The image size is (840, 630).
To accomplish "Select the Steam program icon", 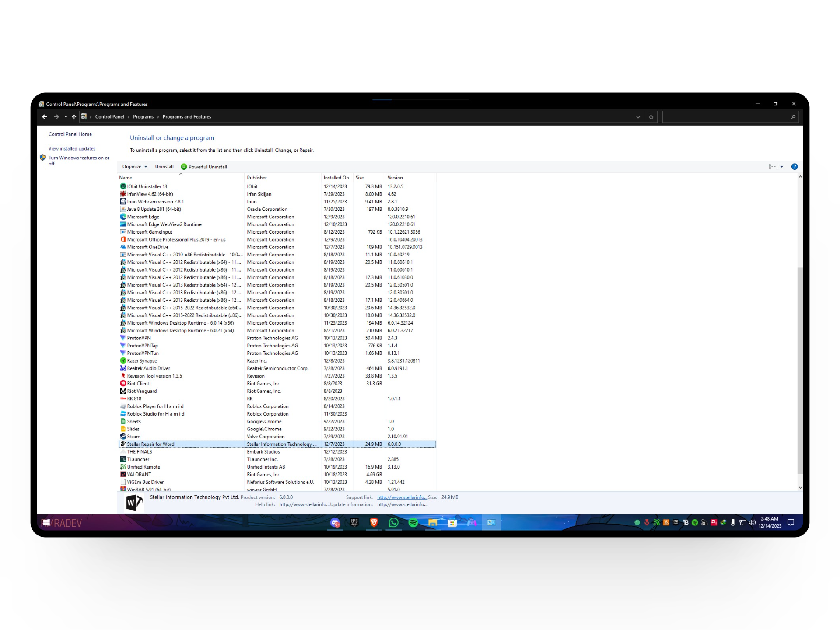I will tap(123, 437).
